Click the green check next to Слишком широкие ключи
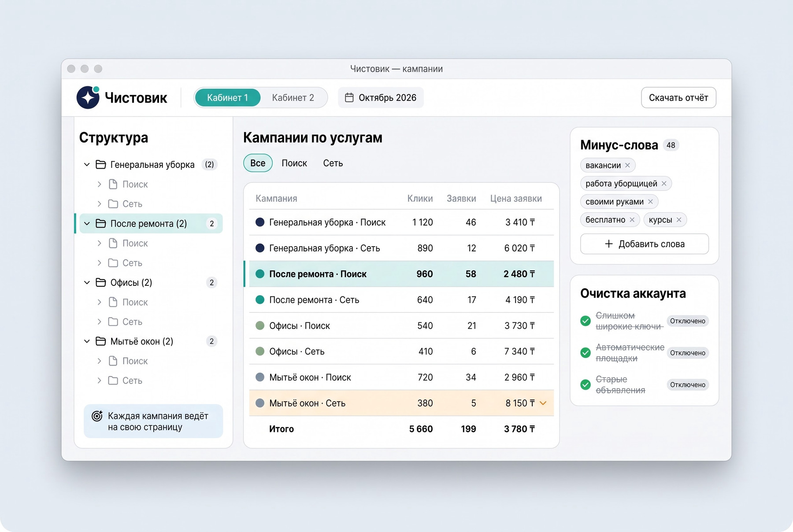 coord(585,321)
